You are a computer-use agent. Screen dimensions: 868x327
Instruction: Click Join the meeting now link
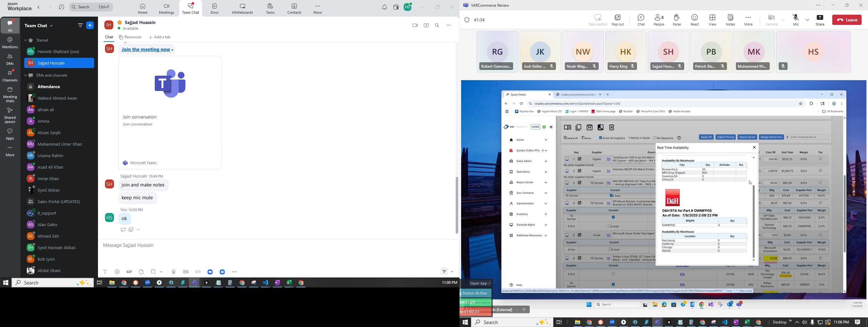(x=146, y=50)
